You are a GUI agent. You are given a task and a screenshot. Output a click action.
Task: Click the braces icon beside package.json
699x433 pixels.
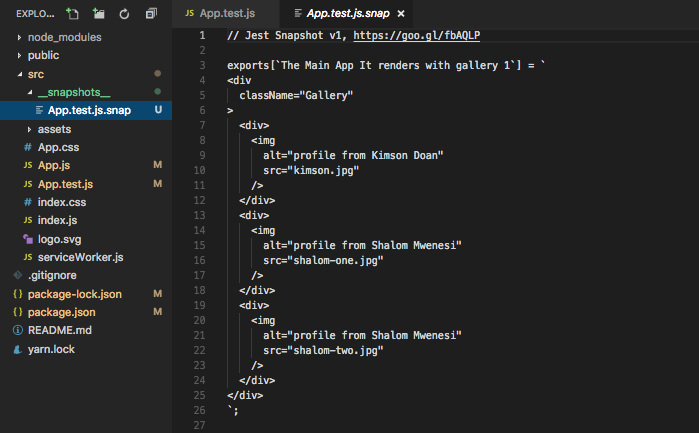pos(18,312)
